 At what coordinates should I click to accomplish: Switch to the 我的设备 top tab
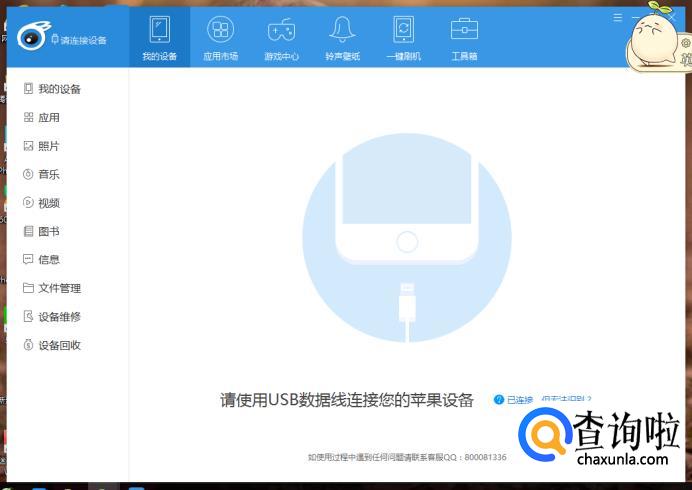[159, 37]
